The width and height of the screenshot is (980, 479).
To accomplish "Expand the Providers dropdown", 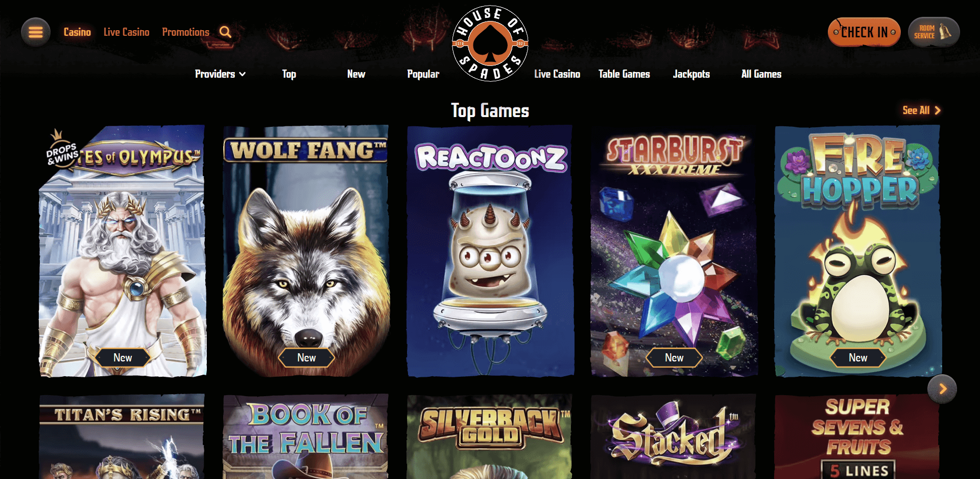I will coord(220,74).
